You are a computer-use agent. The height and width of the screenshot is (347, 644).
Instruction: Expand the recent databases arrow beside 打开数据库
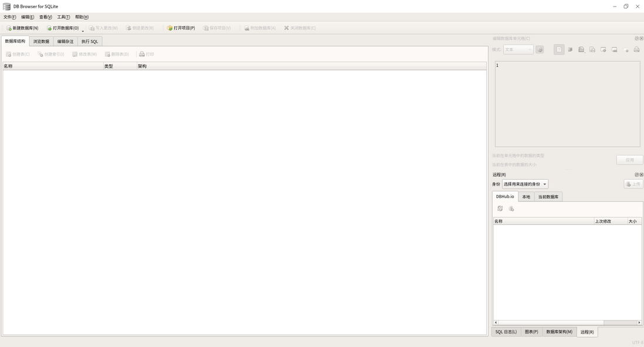(x=83, y=31)
